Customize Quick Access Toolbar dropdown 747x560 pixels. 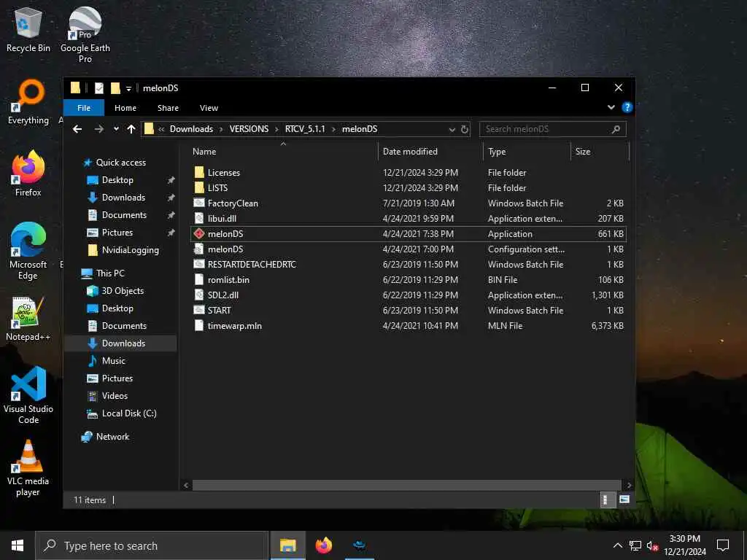tap(128, 88)
